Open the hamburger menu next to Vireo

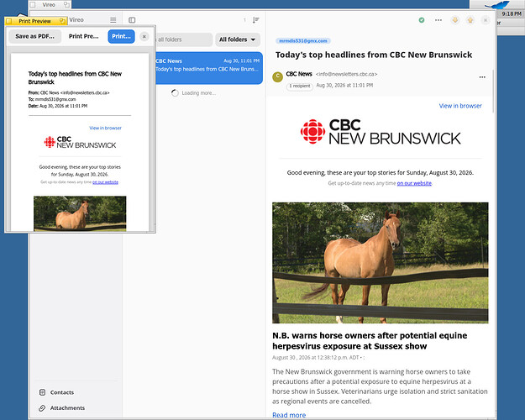[x=113, y=20]
